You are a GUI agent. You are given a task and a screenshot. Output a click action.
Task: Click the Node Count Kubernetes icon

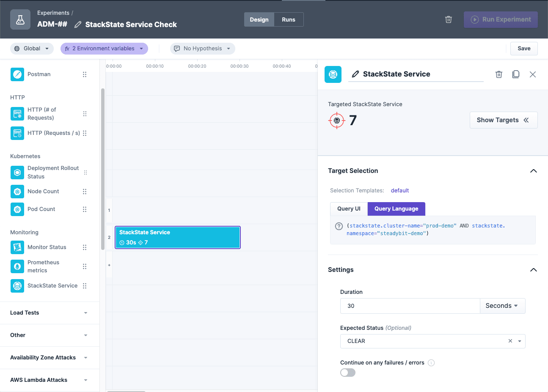[x=17, y=191]
